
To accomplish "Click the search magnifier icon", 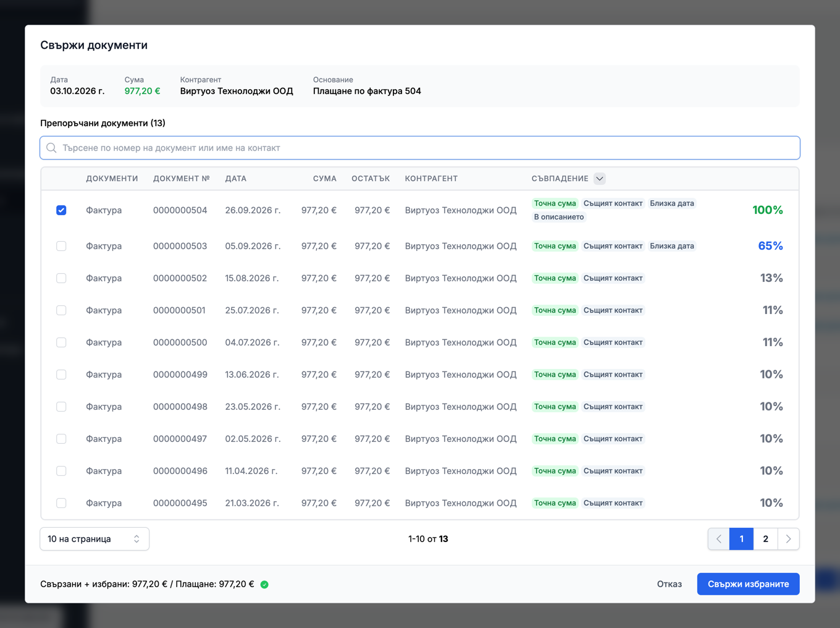I will [x=51, y=148].
